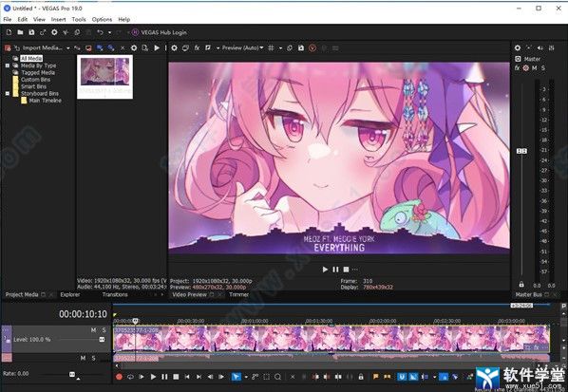The height and width of the screenshot is (392, 568).
Task: Copy snapshot to clipboard in preview toolbar
Action: coord(290,47)
